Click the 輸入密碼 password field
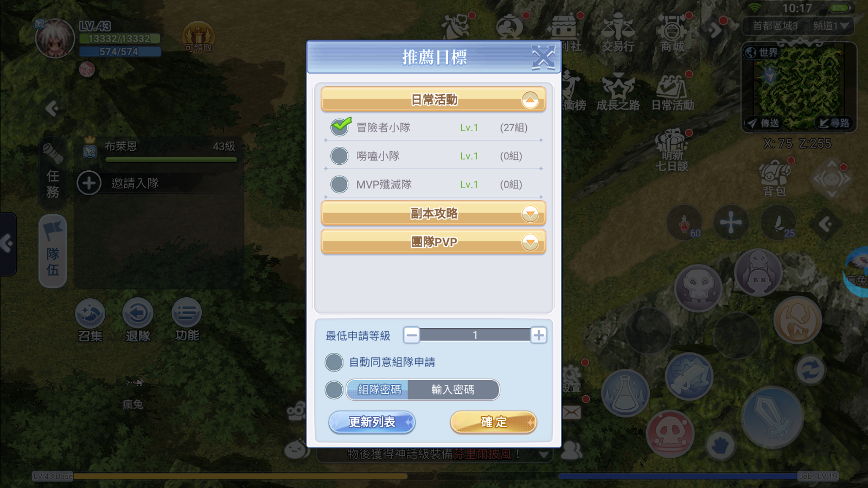Screen dimensions: 868x488 coord(453,389)
